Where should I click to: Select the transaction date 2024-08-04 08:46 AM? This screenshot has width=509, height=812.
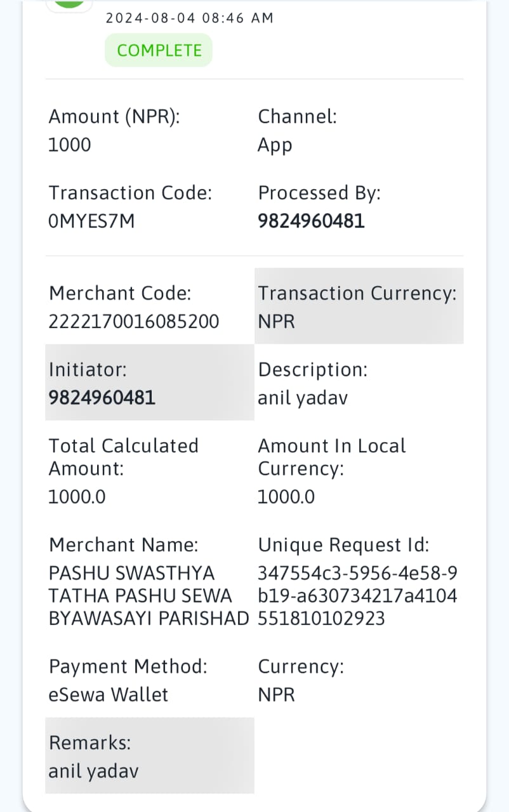(x=189, y=18)
